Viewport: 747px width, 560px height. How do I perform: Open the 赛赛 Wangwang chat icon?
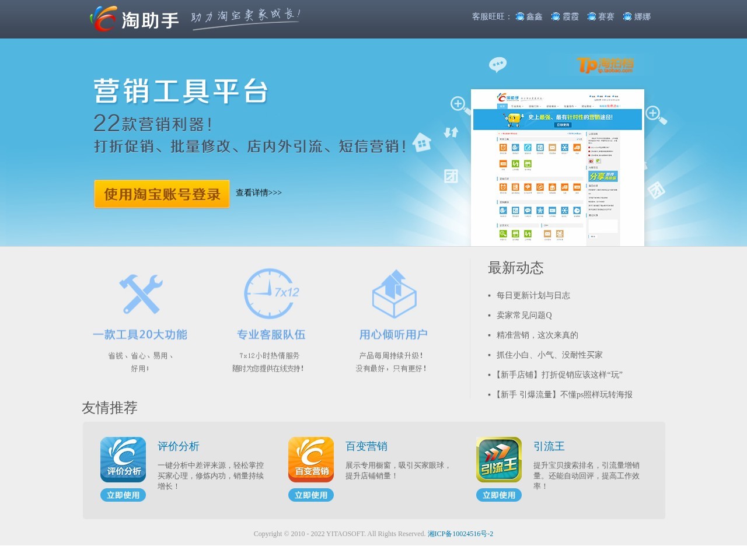tap(592, 16)
